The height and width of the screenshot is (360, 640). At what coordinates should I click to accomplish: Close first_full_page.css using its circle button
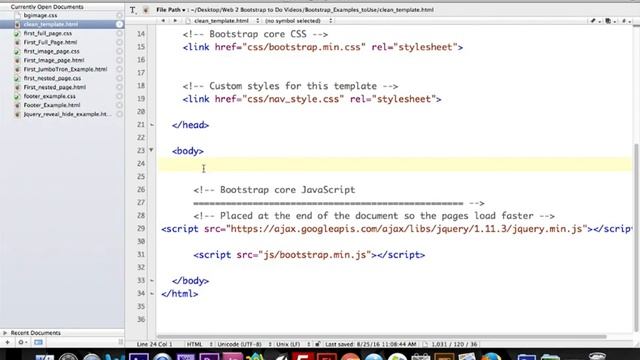[119, 33]
